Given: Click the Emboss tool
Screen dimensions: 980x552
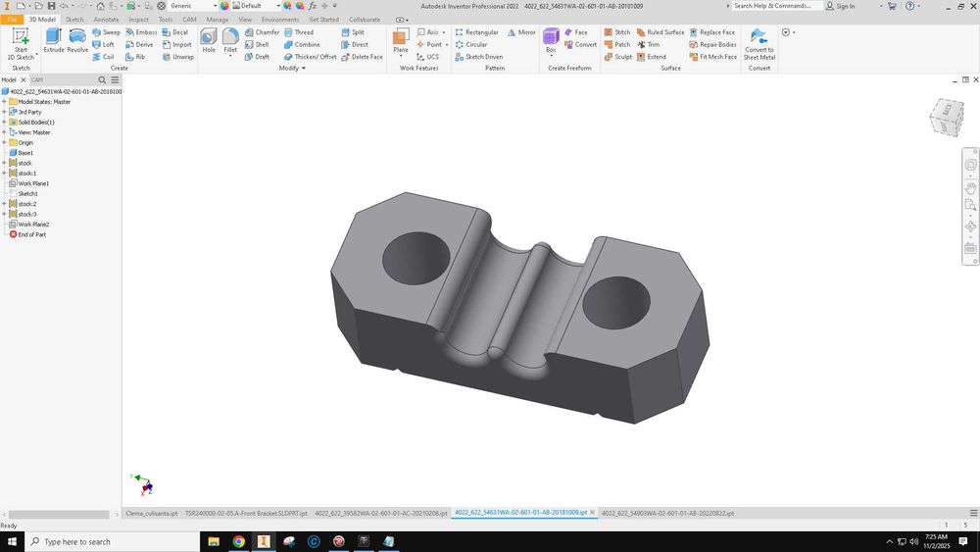Looking at the screenshot, I should [x=141, y=32].
